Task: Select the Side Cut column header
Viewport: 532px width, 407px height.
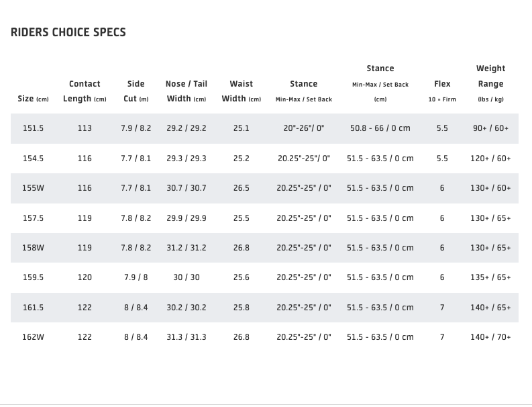Action: (136, 91)
